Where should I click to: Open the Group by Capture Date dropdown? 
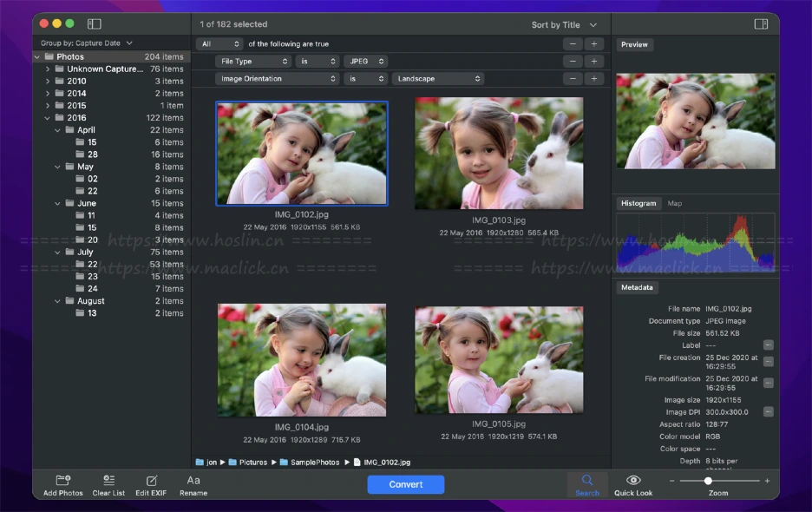pos(87,43)
